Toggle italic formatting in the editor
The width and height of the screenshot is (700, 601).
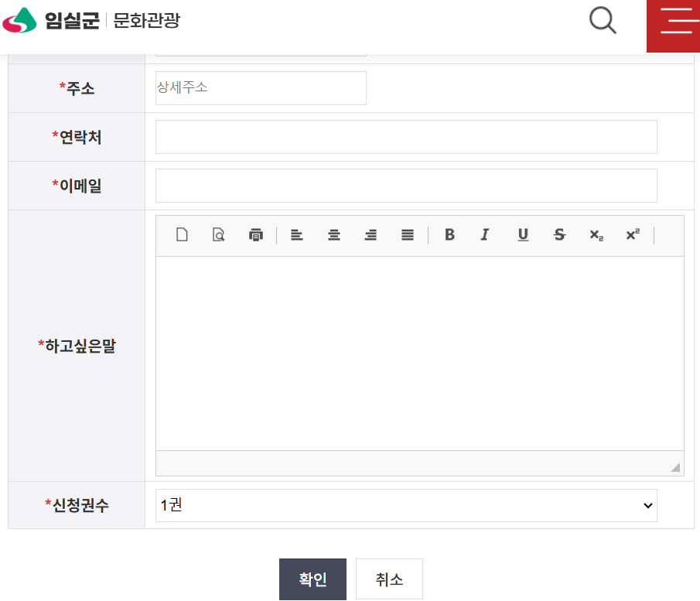tap(484, 235)
